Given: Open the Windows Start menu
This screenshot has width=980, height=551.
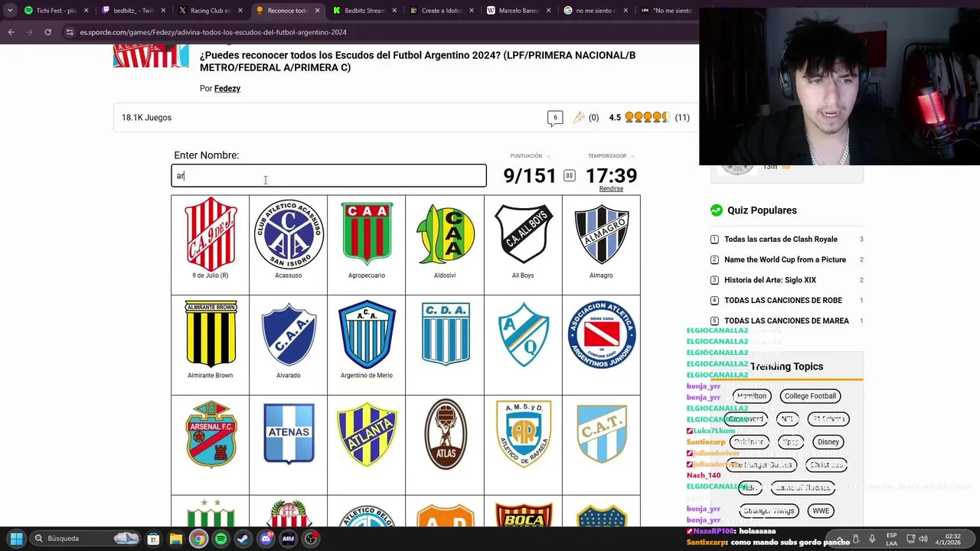Looking at the screenshot, I should 16,539.
